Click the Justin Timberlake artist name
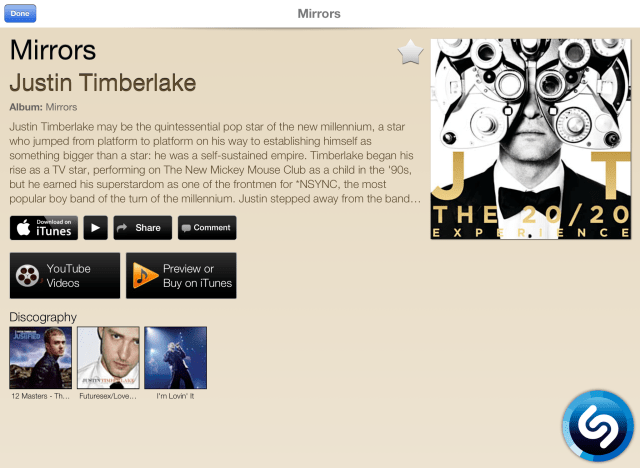The width and height of the screenshot is (640, 468). point(103,83)
